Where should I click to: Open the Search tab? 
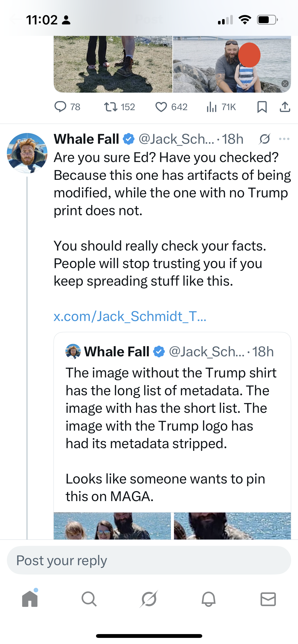[89, 599]
